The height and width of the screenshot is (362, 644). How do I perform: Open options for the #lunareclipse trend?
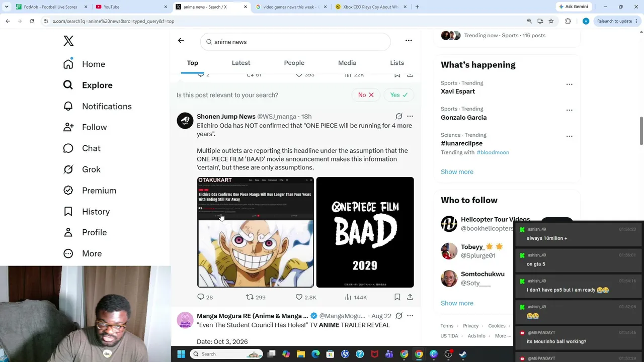point(569,136)
